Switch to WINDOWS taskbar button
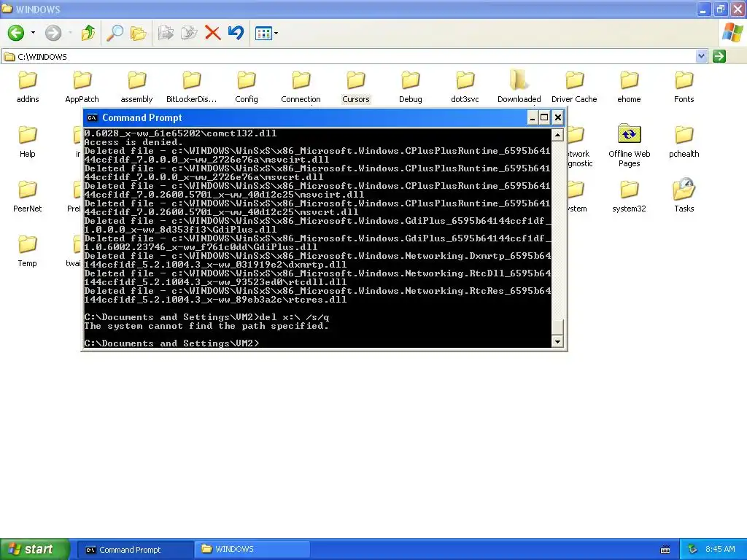Viewport: 747px width, 560px height. pyautogui.click(x=252, y=550)
